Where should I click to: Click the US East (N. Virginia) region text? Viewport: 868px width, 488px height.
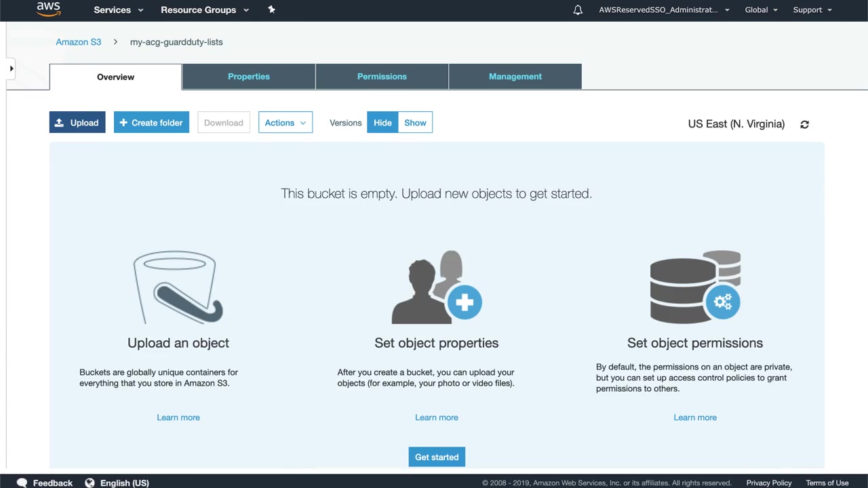coord(736,124)
